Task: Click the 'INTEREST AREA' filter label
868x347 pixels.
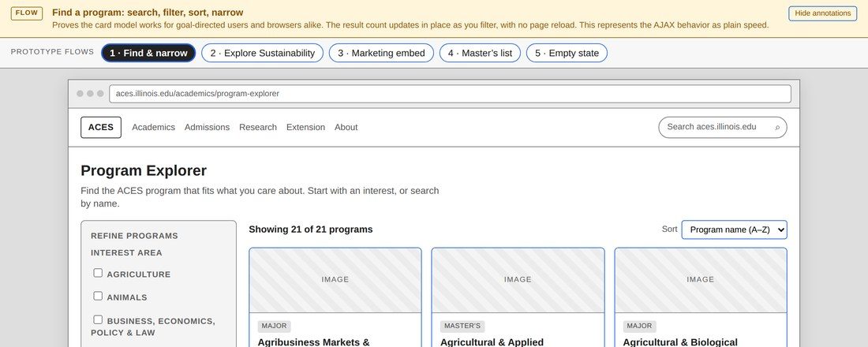Action: tap(127, 253)
